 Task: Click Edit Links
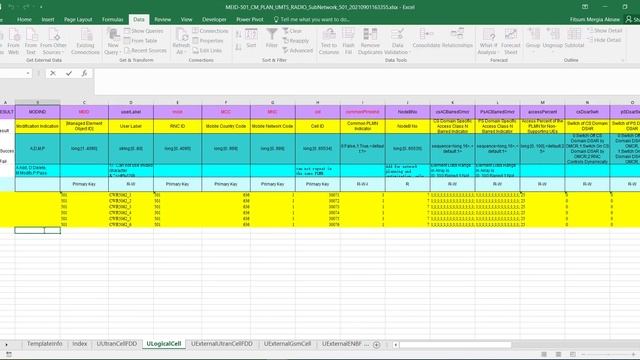point(207,50)
